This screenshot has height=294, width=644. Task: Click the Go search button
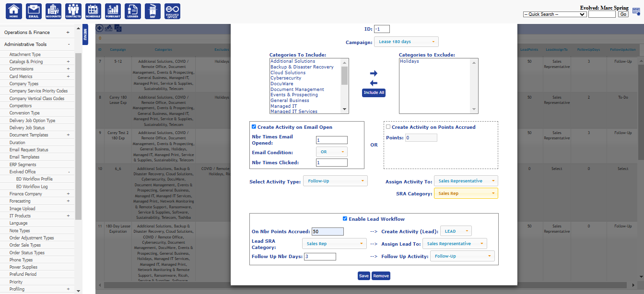(x=623, y=14)
